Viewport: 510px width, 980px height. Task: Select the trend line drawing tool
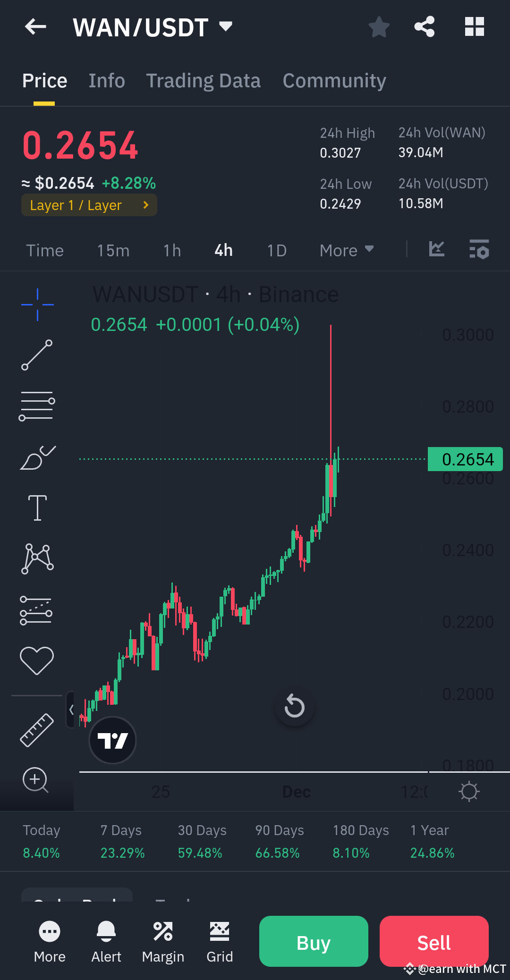click(37, 355)
